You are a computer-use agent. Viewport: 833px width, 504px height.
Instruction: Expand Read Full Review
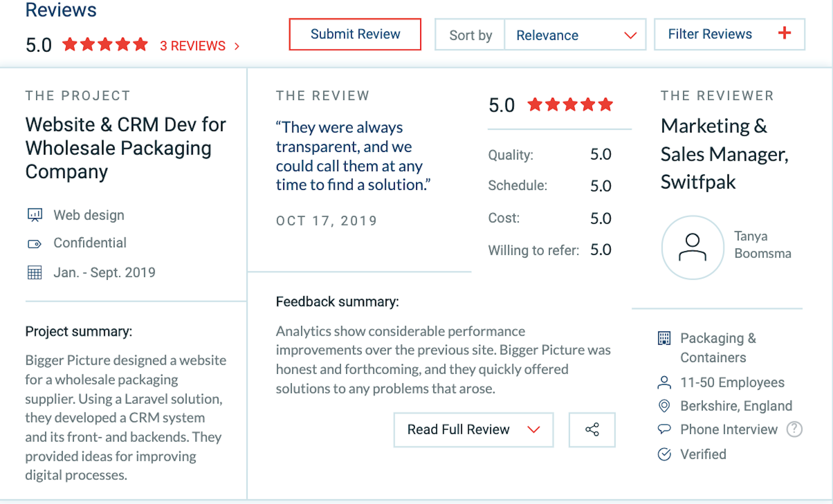point(473,430)
